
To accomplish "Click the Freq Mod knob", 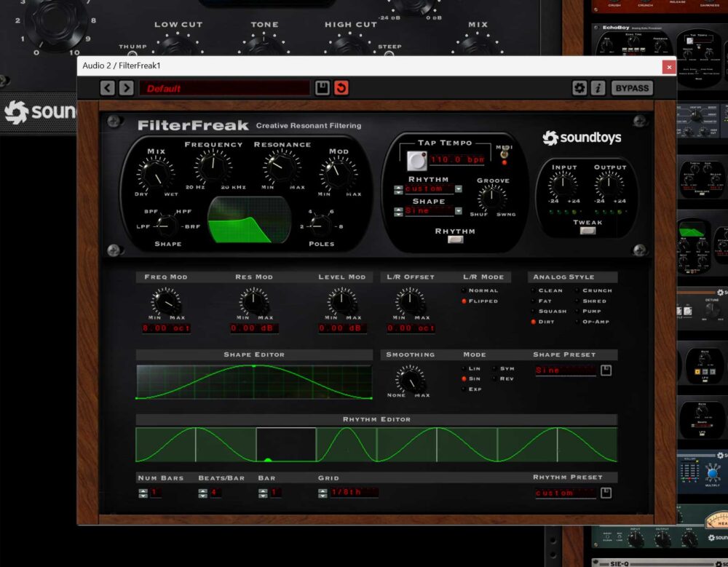I will pos(166,301).
